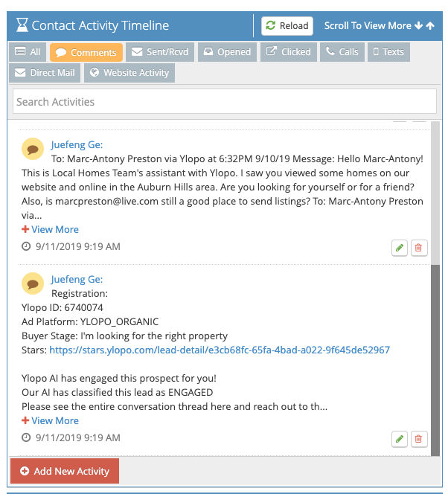Select the Website Activity filter tab
The image size is (448, 494).
[129, 73]
